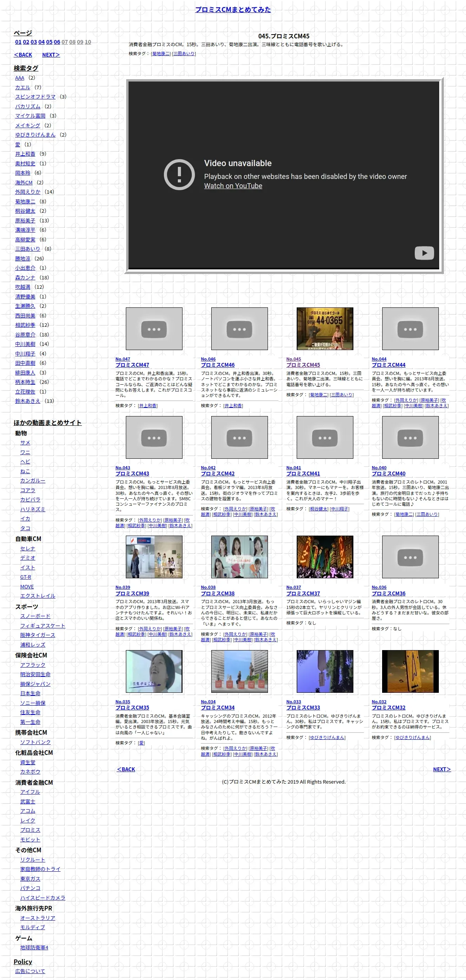Select the 海外CM search tag
The height and width of the screenshot is (980, 466).
[x=24, y=182]
